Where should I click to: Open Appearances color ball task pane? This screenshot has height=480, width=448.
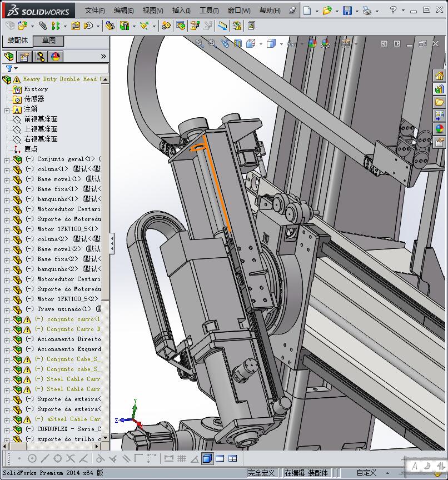439,129
